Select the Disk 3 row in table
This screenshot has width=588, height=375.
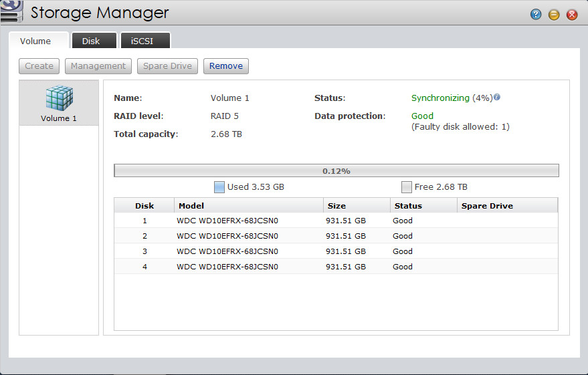click(x=336, y=251)
